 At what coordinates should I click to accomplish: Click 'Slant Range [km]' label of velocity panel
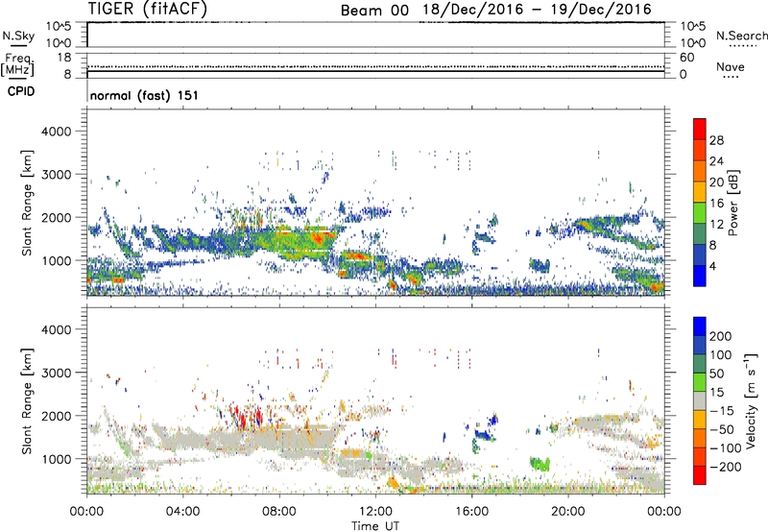point(27,400)
